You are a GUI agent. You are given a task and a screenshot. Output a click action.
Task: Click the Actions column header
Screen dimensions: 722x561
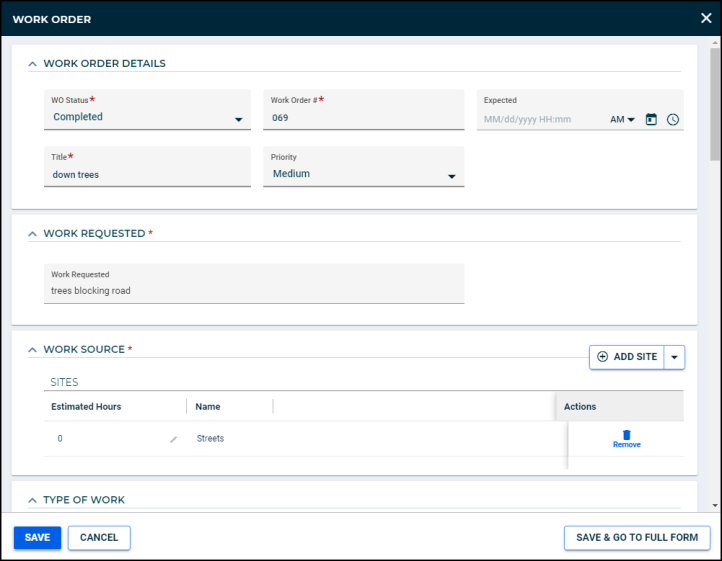(620, 407)
